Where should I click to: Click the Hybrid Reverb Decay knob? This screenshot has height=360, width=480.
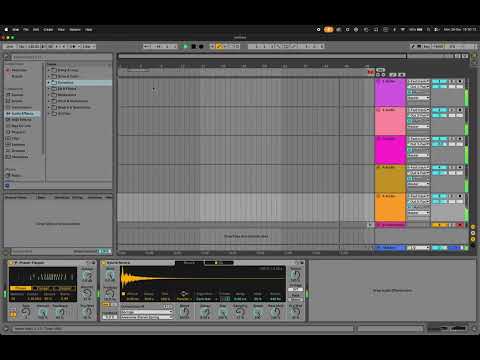205,313
